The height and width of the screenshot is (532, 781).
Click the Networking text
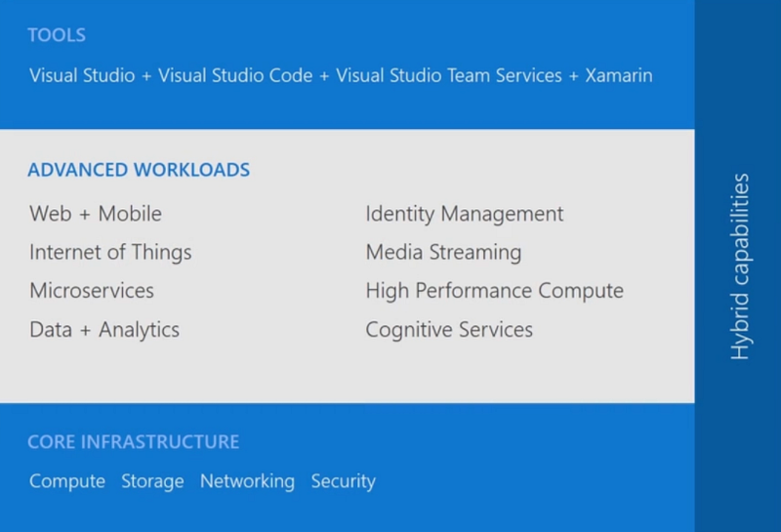[x=248, y=481]
